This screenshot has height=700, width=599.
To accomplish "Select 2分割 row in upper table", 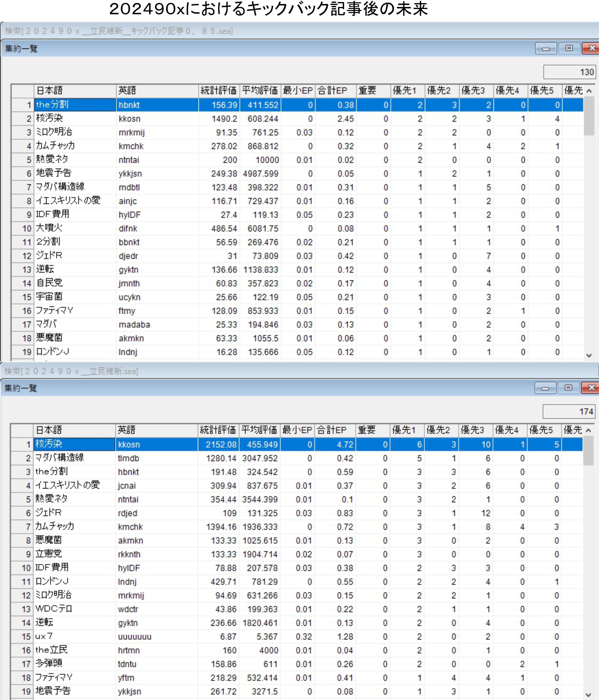I will click(x=297, y=242).
